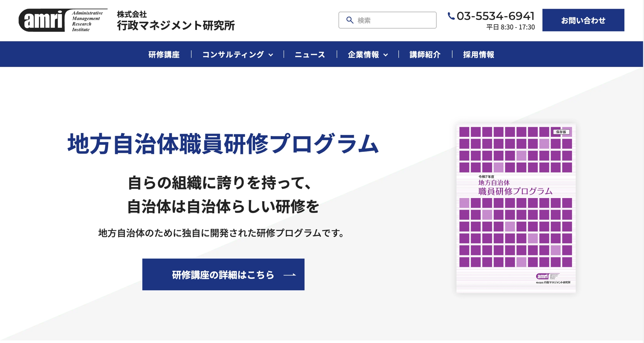Focus the 検索 search field
This screenshot has height=343, width=644.
point(387,20)
